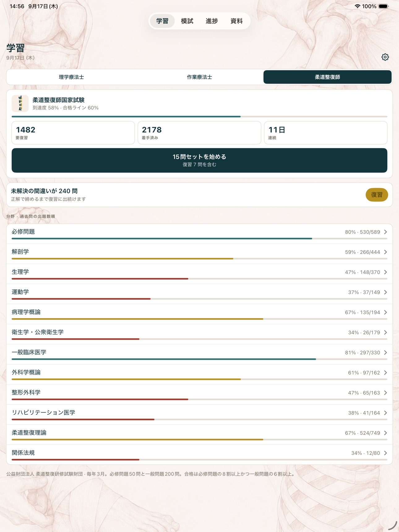This screenshot has width=399, height=532.
Task: Open the 1482 要復習 card
Action: (73, 133)
